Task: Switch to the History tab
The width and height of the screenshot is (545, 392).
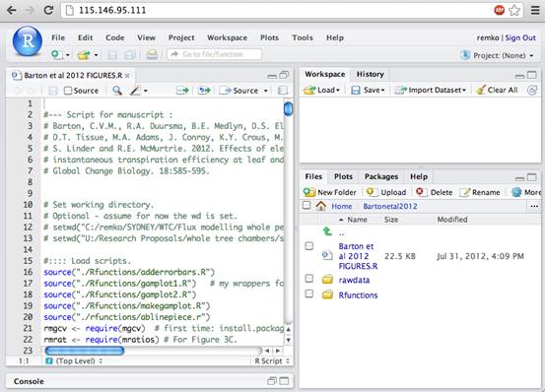Action: 371,74
